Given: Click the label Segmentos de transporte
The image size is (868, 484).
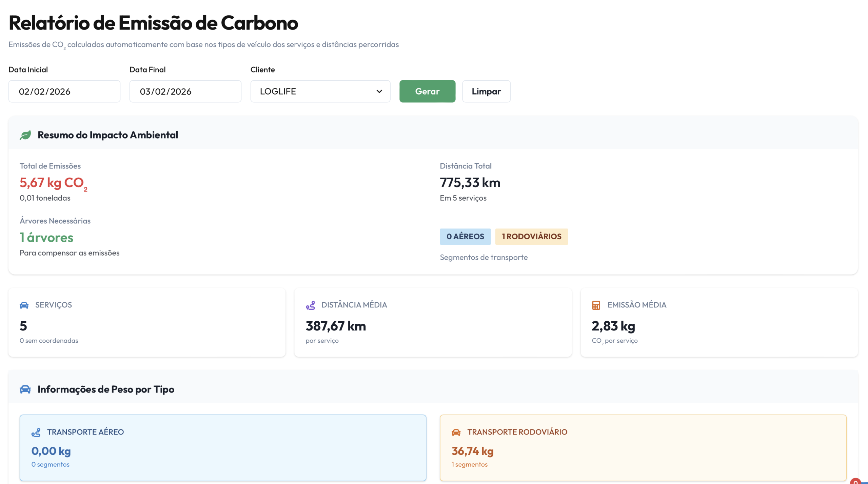Looking at the screenshot, I should pos(484,257).
